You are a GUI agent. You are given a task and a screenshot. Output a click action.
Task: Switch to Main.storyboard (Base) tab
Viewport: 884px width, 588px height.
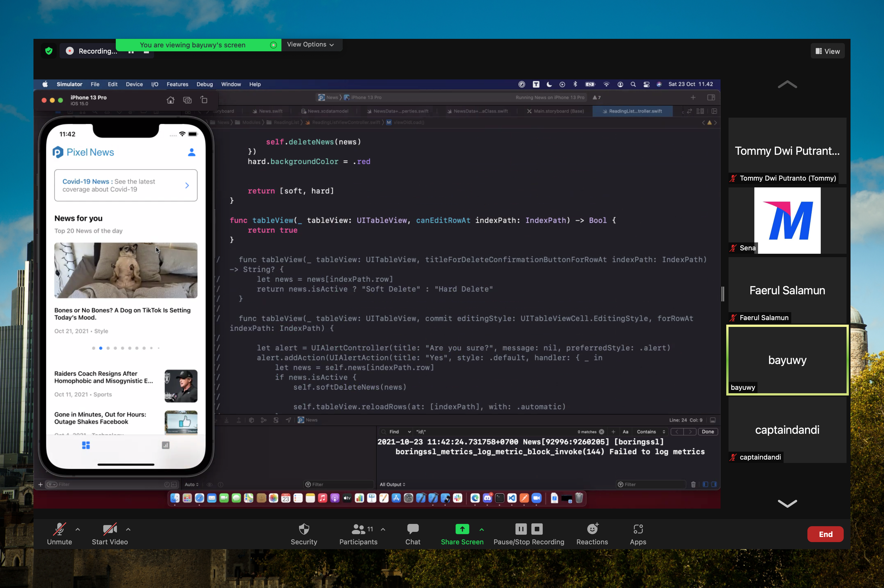pos(555,111)
